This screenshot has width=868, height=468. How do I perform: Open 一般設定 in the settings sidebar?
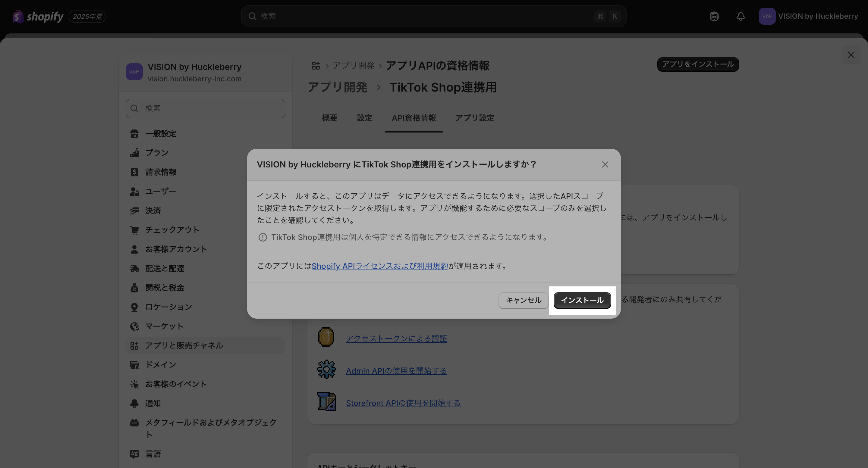(x=205, y=133)
